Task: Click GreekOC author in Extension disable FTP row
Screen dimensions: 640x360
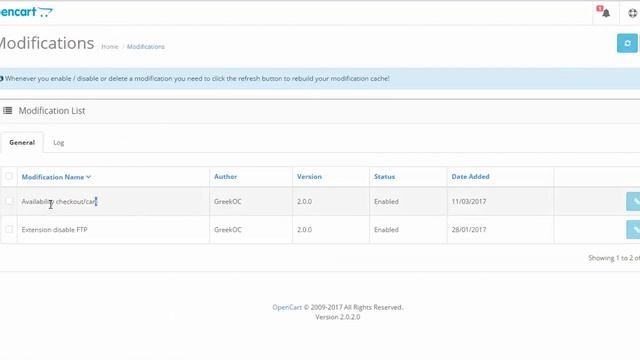Action: pyautogui.click(x=228, y=229)
